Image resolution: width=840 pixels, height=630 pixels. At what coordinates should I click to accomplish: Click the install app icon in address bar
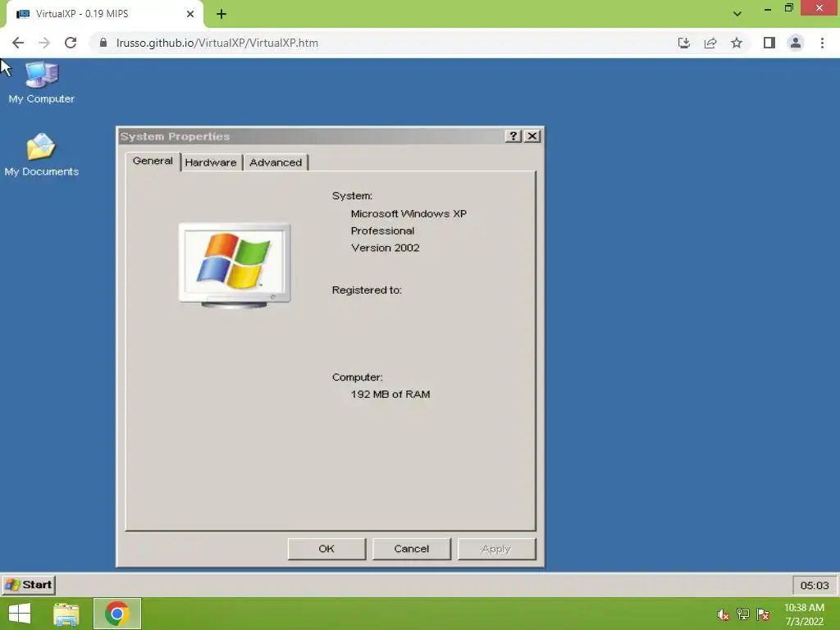tap(684, 43)
